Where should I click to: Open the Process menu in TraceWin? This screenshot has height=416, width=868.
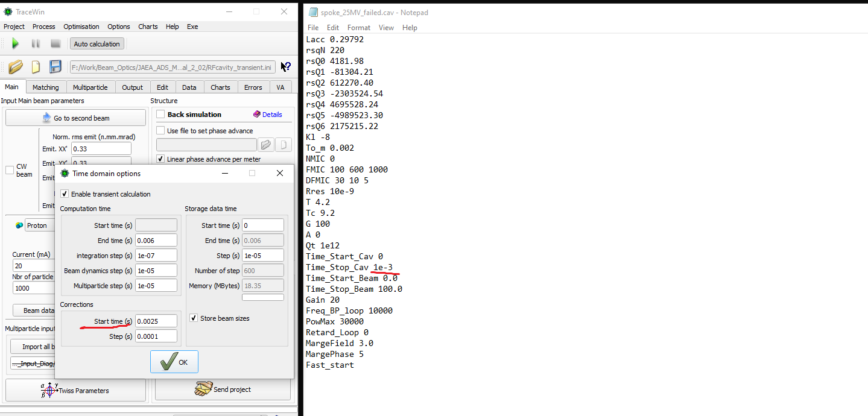(x=44, y=27)
